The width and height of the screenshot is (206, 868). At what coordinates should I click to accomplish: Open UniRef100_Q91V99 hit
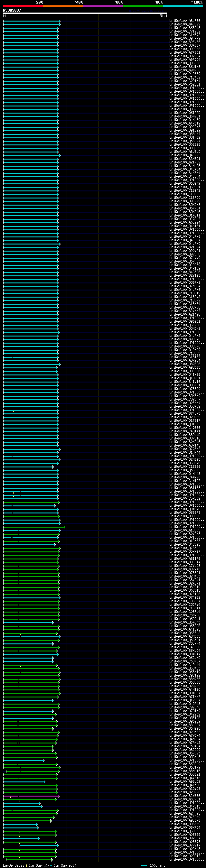pos(185,130)
